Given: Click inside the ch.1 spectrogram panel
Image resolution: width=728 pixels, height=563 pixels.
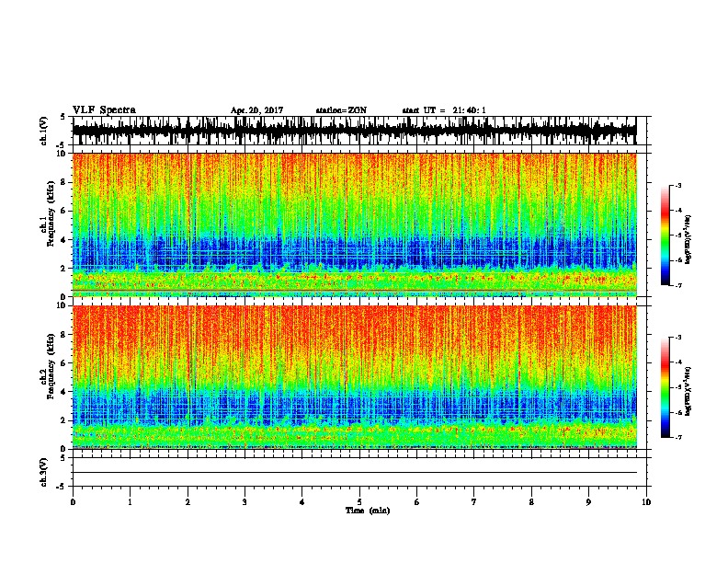Looking at the screenshot, I should click(x=354, y=224).
